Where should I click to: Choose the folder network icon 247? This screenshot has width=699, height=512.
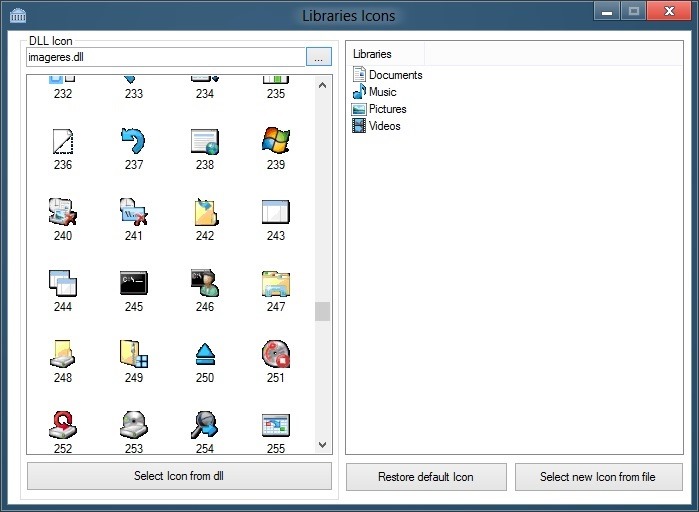pyautogui.click(x=276, y=283)
